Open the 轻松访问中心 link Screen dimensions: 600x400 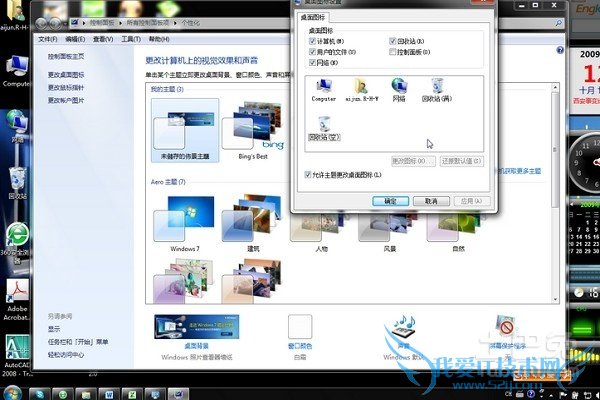coord(66,355)
